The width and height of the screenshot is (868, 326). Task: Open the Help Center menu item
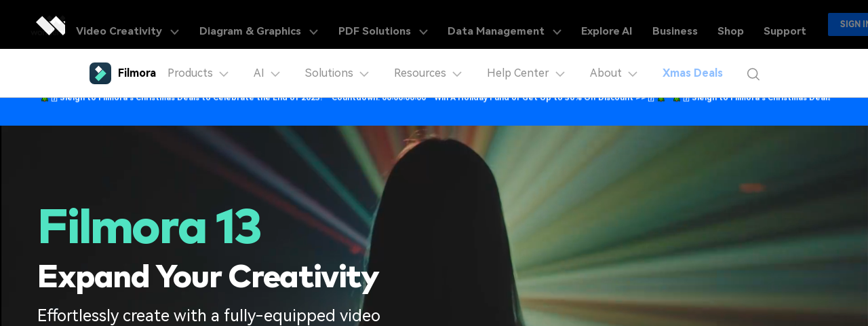518,73
